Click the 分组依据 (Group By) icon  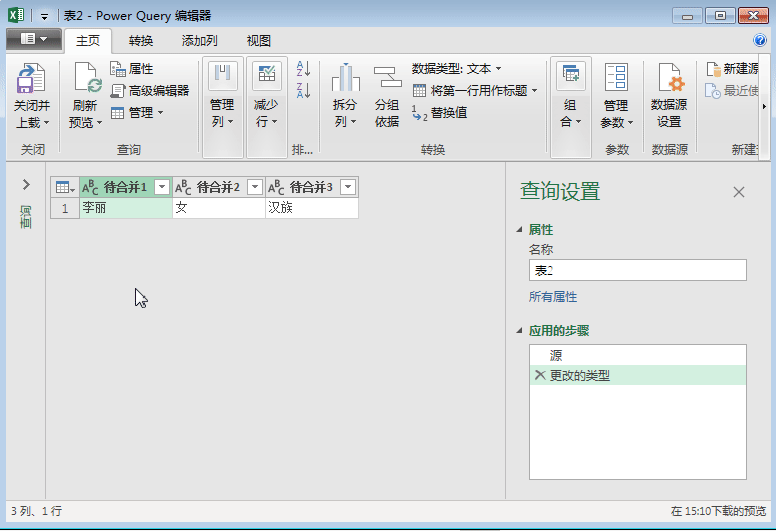[387, 79]
